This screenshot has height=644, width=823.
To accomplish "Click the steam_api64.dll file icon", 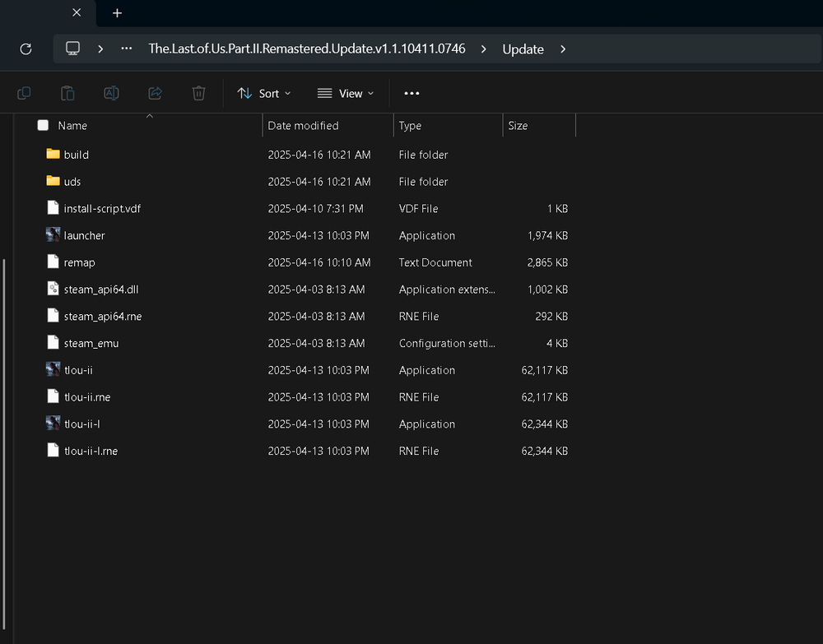I will [x=53, y=289].
